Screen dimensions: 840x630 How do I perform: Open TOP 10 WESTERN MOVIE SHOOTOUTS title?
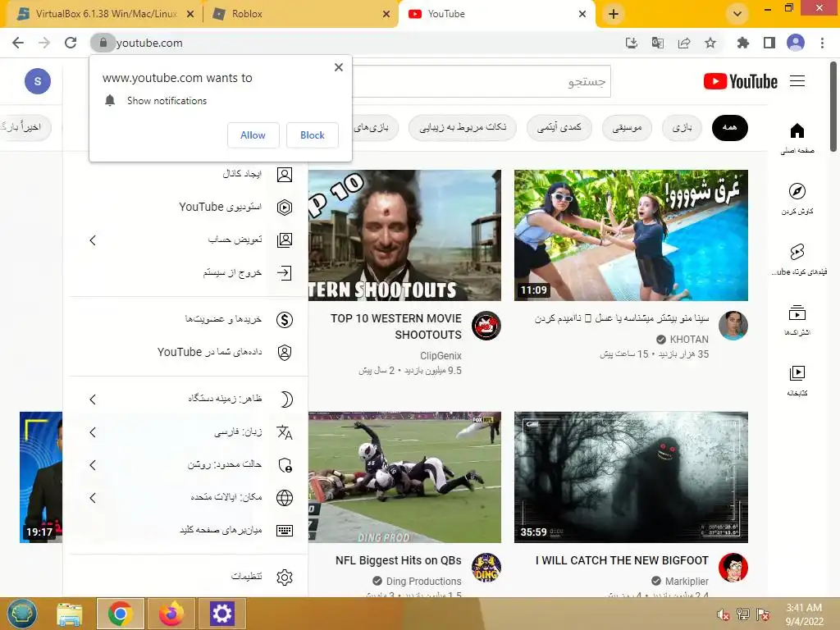[x=396, y=326]
